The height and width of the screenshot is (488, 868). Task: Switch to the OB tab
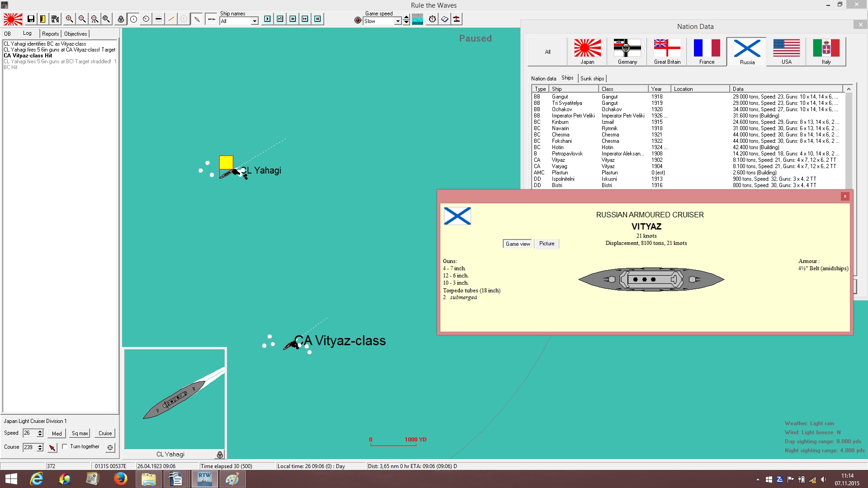click(x=8, y=34)
